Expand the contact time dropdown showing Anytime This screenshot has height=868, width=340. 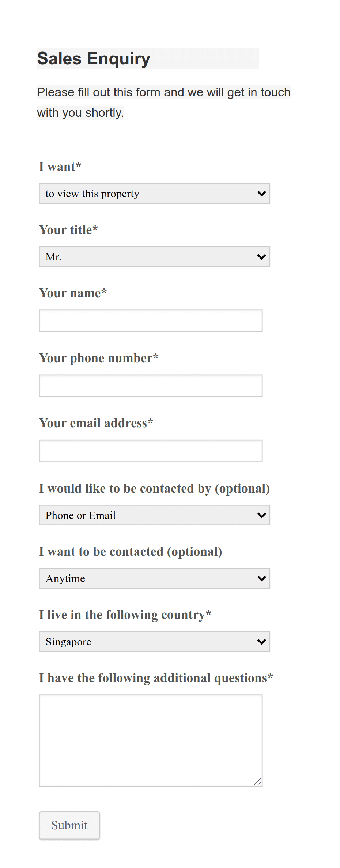(154, 578)
